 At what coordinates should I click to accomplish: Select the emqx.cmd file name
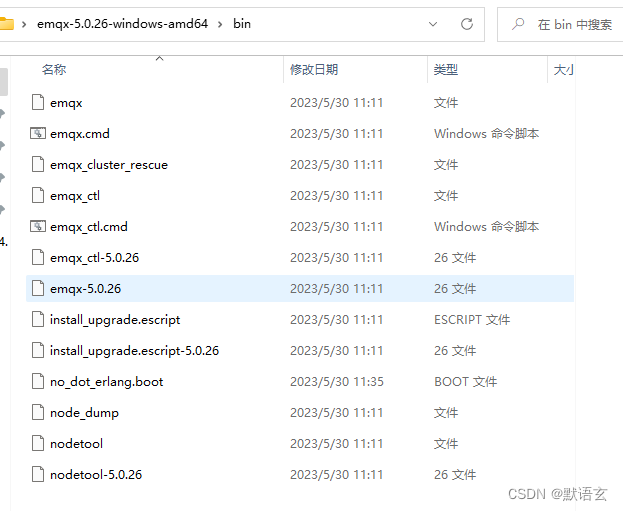[80, 134]
